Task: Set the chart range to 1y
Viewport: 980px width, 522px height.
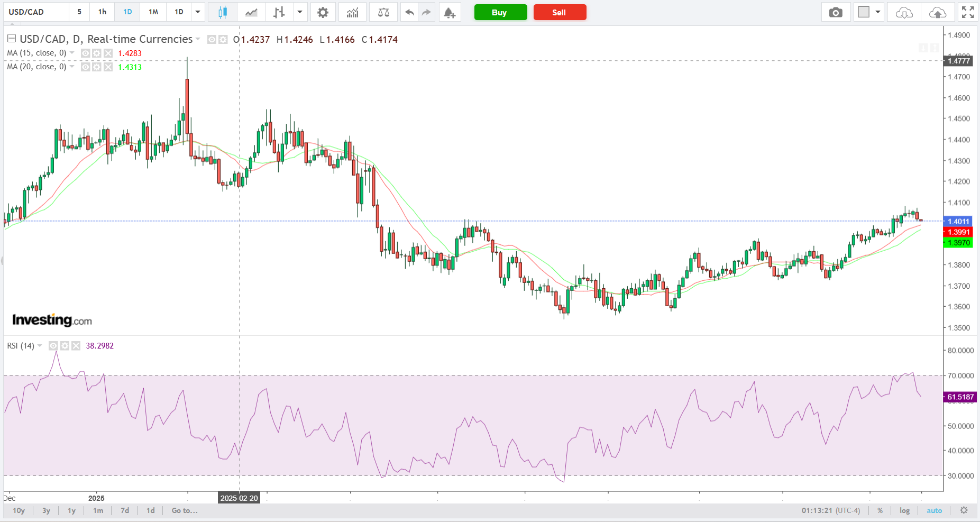Action: tap(71, 510)
